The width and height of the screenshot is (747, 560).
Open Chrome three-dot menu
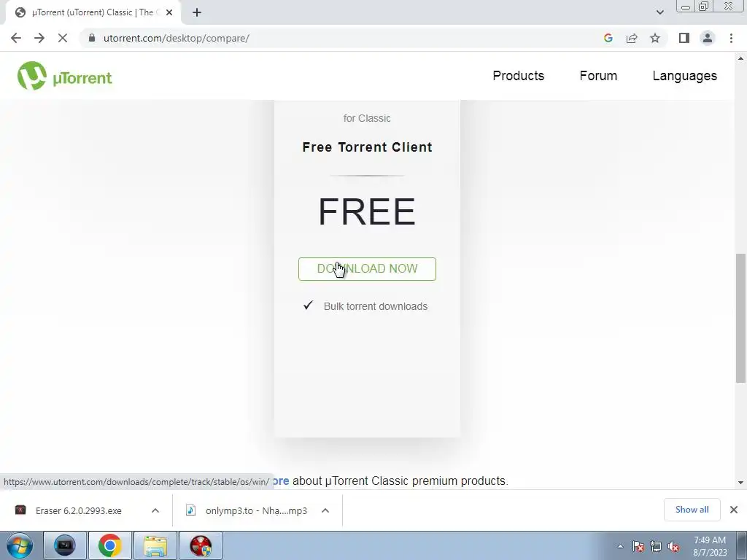(x=731, y=38)
